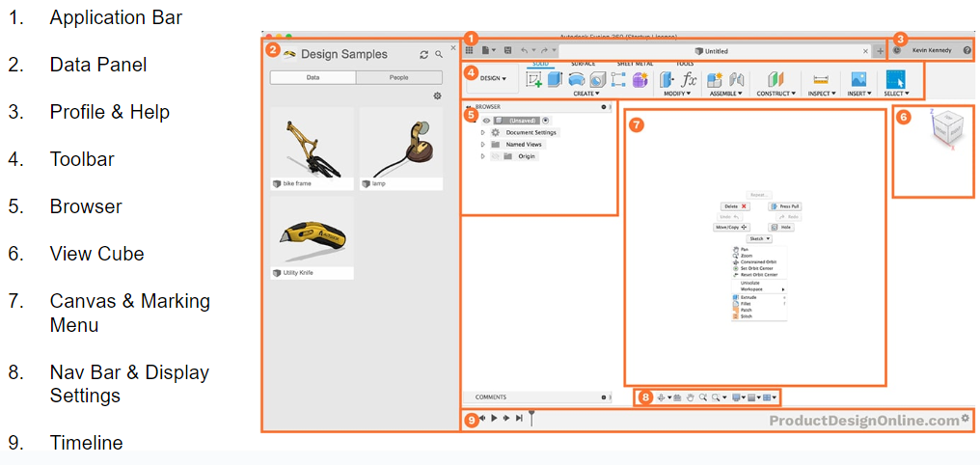The height and width of the screenshot is (465, 980).
Task: Choose Move/Copy in marking menu
Action: tap(732, 228)
